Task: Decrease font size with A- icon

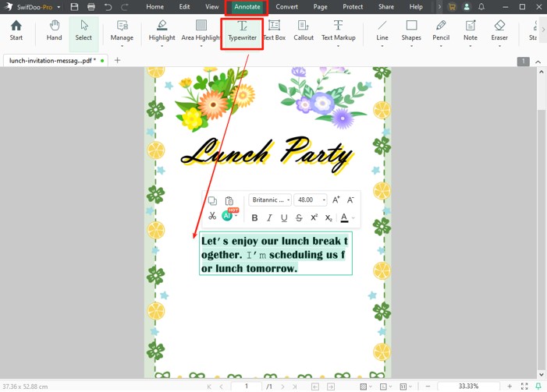Action: click(x=350, y=200)
